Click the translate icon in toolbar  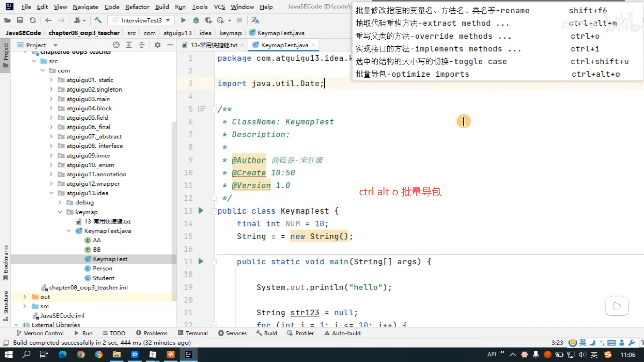(255, 20)
